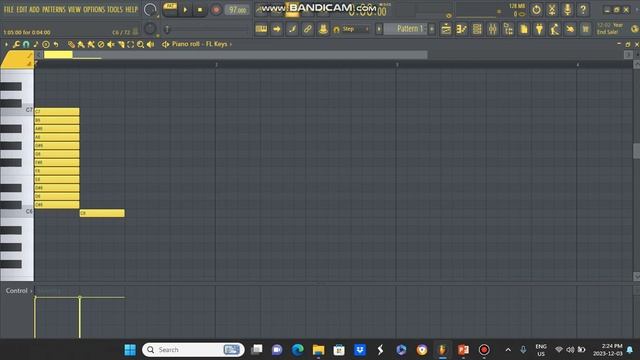The height and width of the screenshot is (360, 640).
Task: Click the C6 note in piano roll
Action: point(102,213)
